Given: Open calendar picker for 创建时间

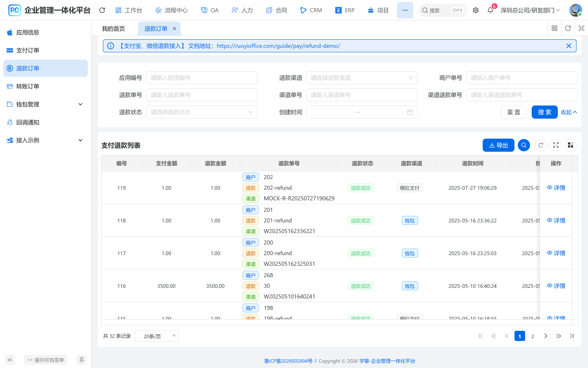Looking at the screenshot, I should pyautogui.click(x=410, y=112).
